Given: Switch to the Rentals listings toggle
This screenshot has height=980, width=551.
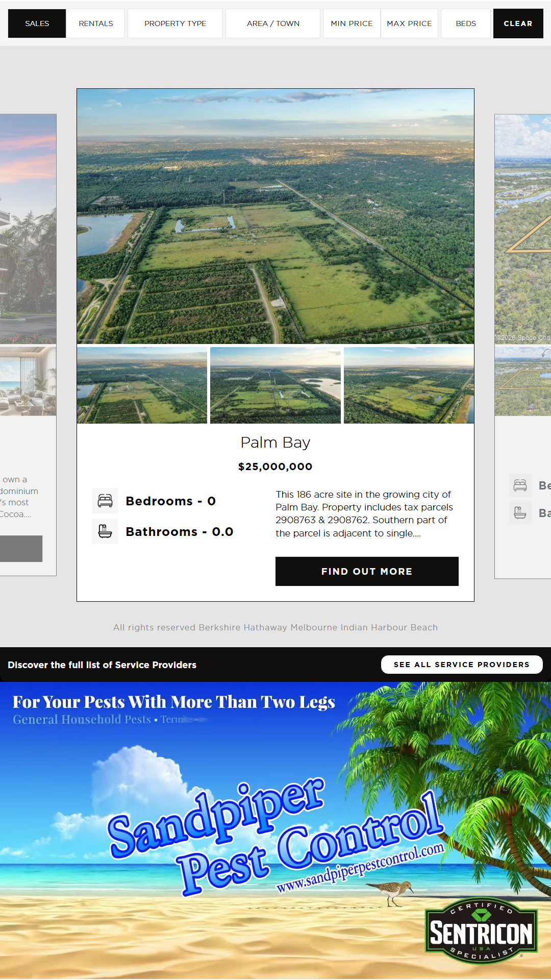Looking at the screenshot, I should click(96, 23).
